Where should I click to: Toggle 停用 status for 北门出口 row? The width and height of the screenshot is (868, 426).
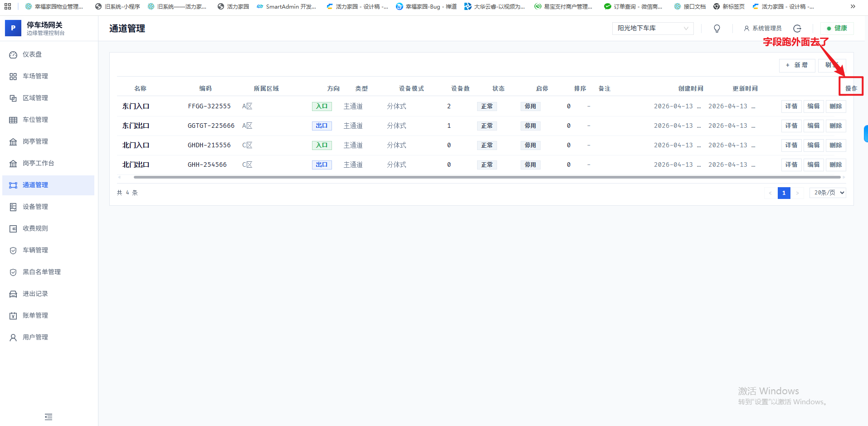coord(530,165)
